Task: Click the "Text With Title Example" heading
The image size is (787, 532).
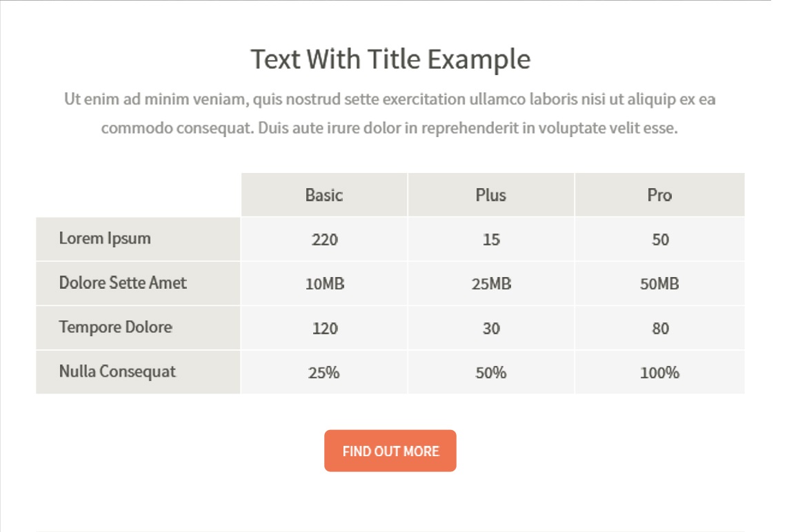Action: [390, 59]
